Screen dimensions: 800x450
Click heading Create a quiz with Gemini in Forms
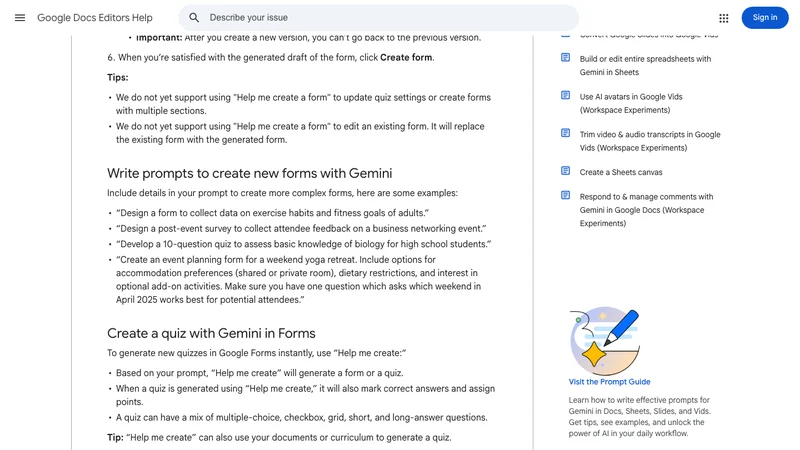(x=211, y=333)
